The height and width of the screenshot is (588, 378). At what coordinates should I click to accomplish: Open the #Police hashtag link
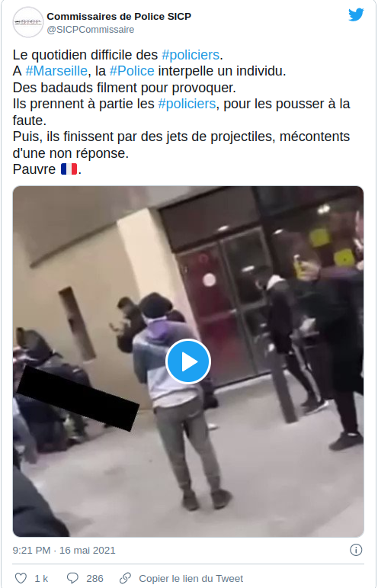point(132,71)
